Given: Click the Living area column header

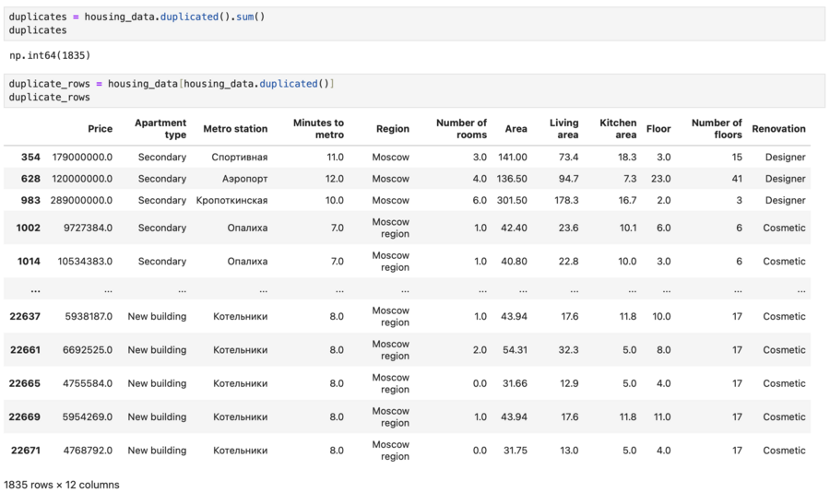Looking at the screenshot, I should (x=563, y=129).
